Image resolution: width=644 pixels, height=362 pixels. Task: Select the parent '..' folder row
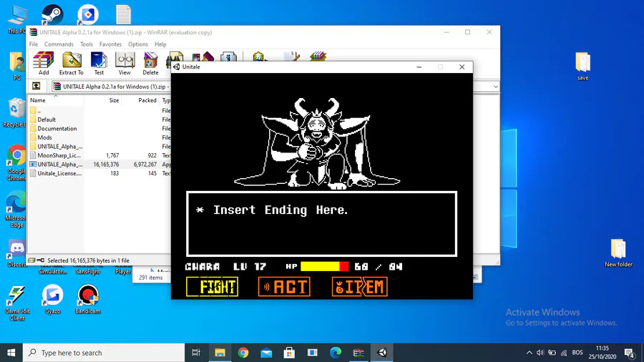(99, 110)
